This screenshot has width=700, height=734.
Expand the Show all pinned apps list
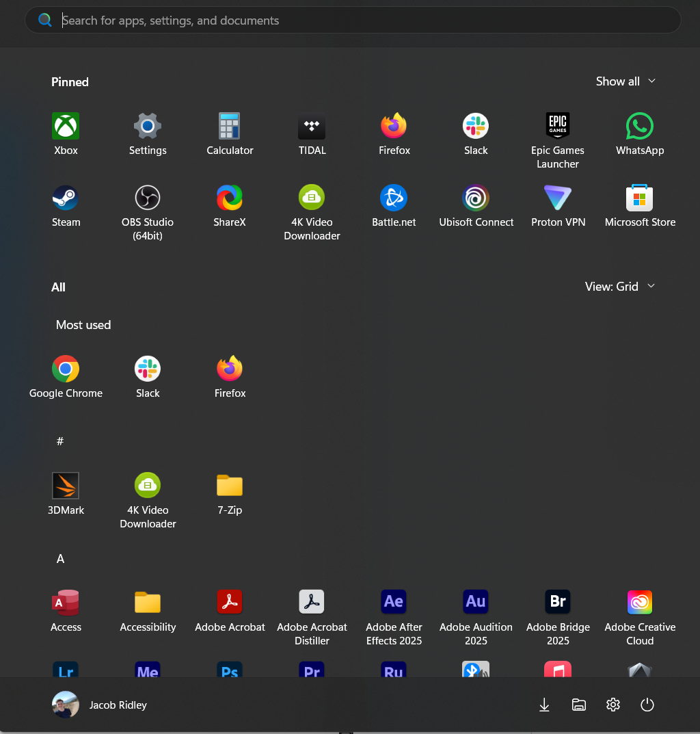point(625,81)
